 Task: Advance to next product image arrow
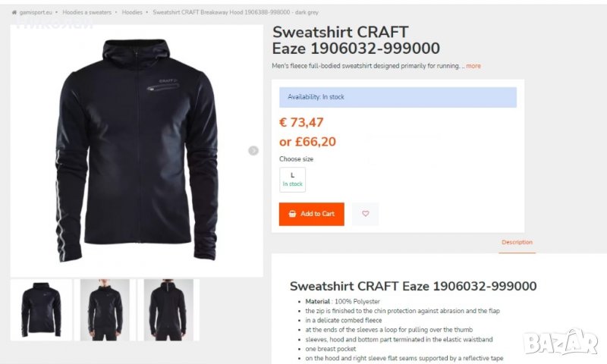[x=253, y=150]
